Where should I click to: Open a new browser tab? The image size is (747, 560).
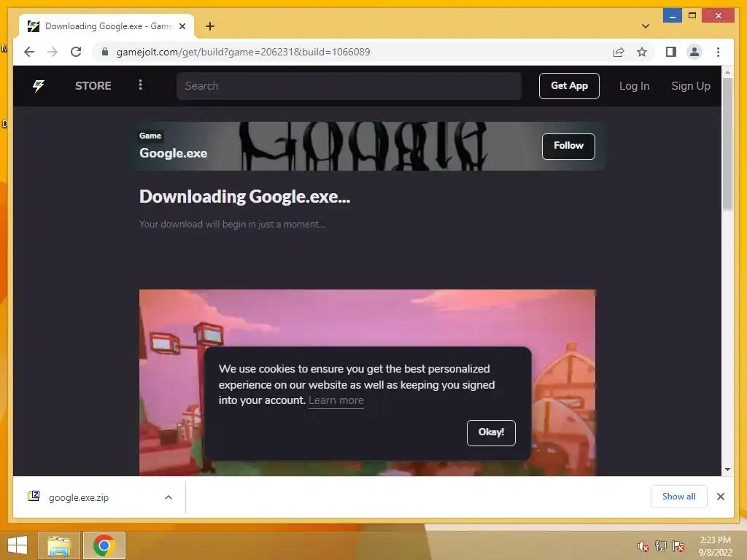(210, 26)
